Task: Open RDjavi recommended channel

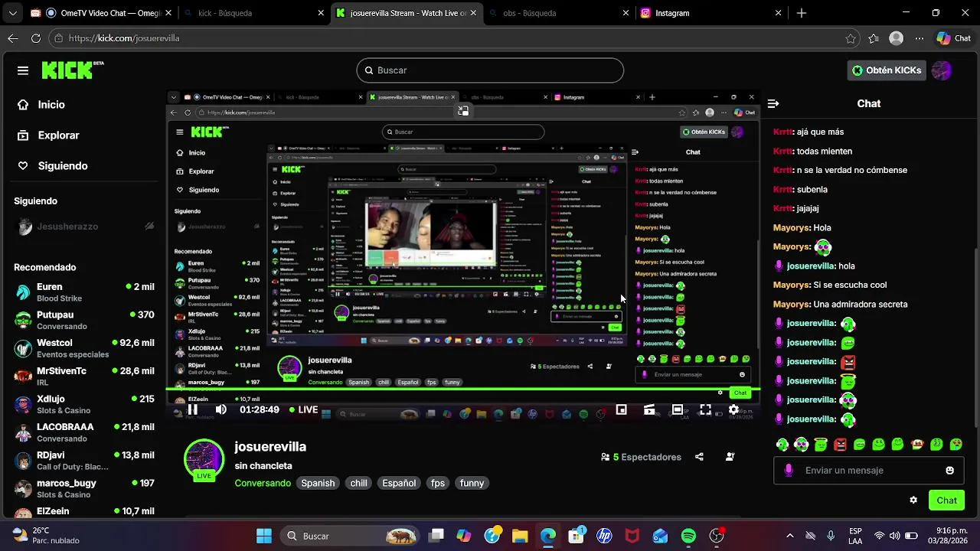Action: point(84,460)
